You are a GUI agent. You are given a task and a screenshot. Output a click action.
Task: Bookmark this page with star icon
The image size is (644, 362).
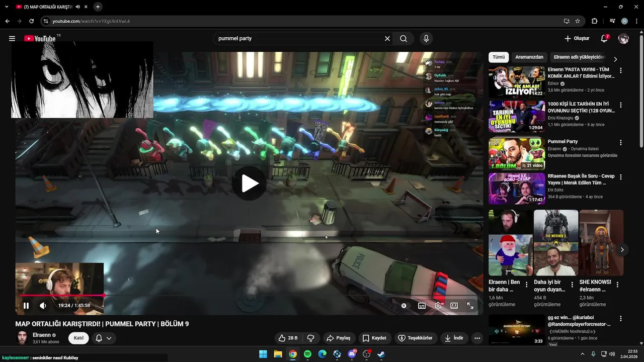[578, 21]
